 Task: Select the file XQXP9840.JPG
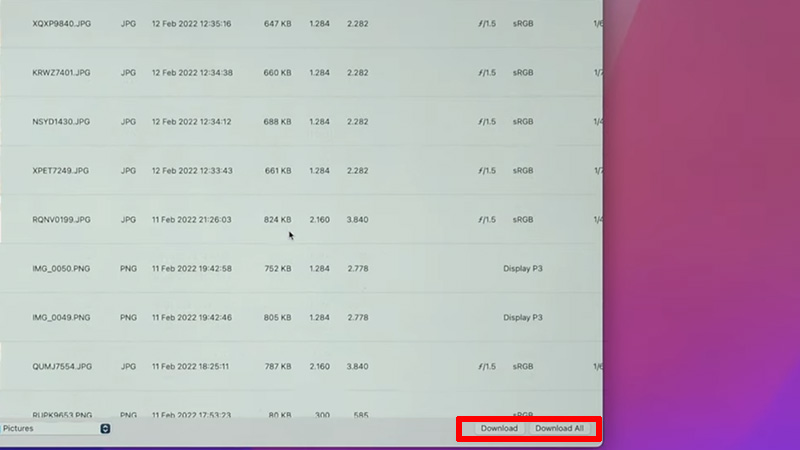[x=62, y=24]
